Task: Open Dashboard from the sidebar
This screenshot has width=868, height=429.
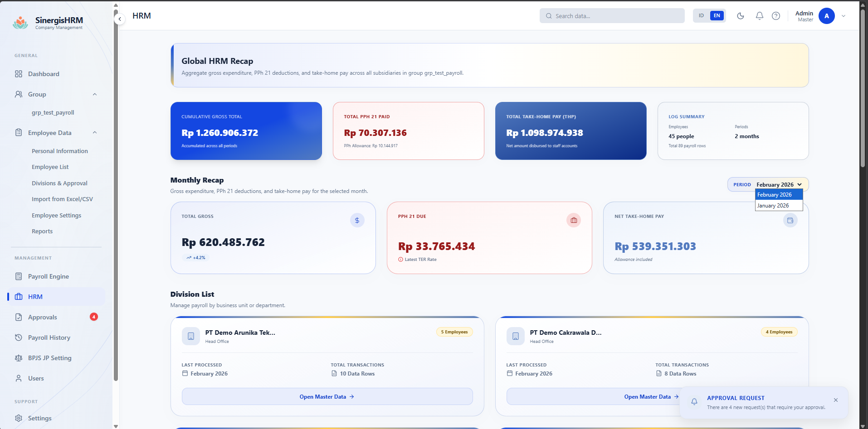Action: 56,74
